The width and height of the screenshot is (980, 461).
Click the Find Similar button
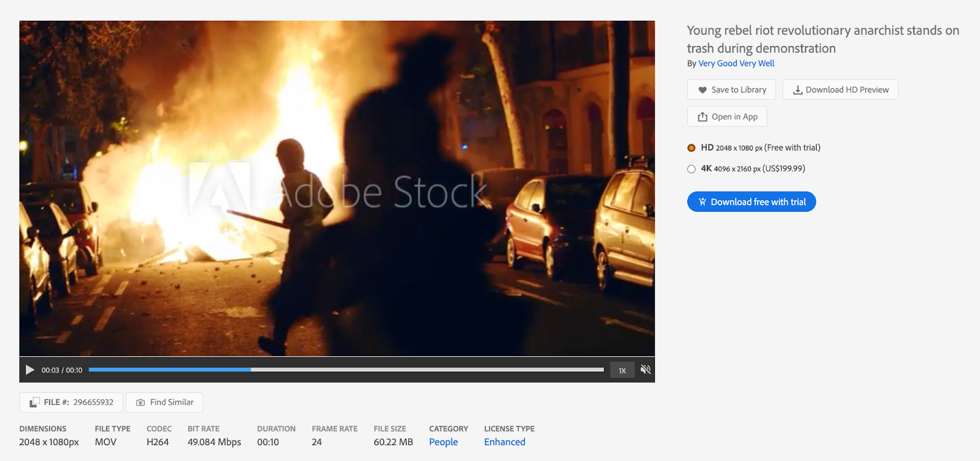(164, 402)
